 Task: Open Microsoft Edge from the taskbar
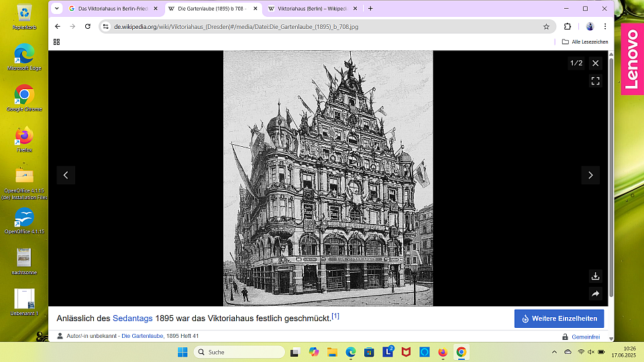click(351, 352)
